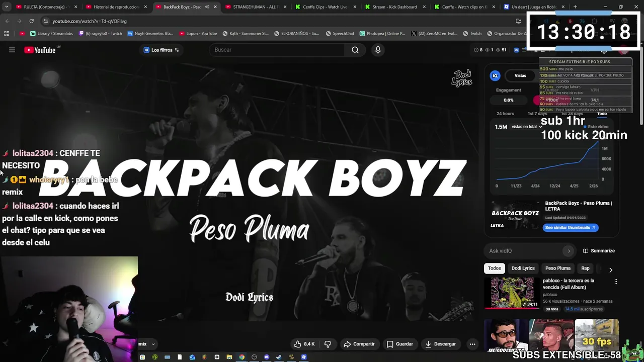Select the Todos filter chip
This screenshot has height=362, width=644.
[495, 268]
